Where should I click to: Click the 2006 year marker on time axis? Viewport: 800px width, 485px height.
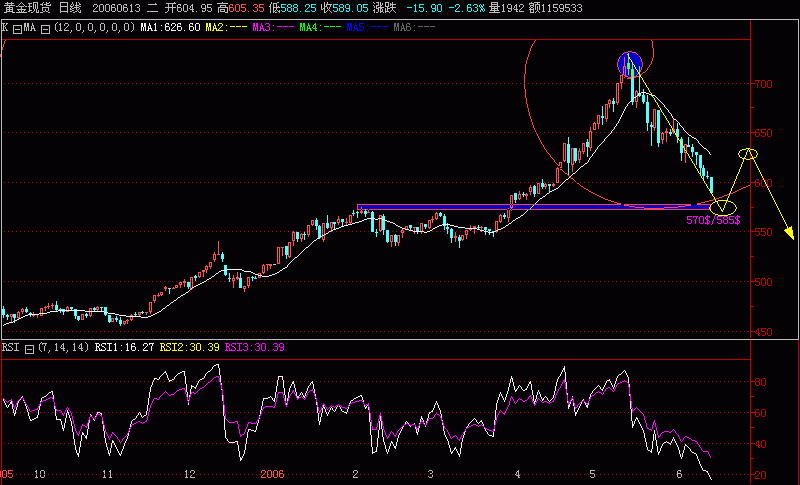click(x=272, y=474)
